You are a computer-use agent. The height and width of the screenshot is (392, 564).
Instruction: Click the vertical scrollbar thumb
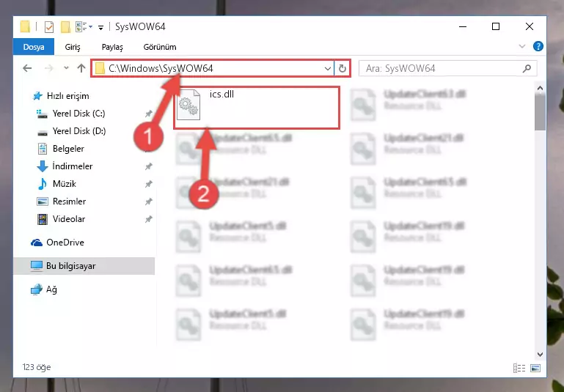[540, 113]
